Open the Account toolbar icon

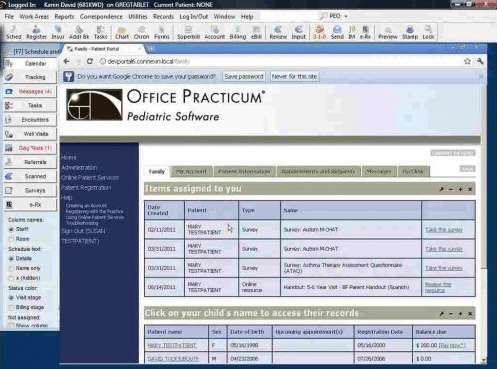coord(214,32)
